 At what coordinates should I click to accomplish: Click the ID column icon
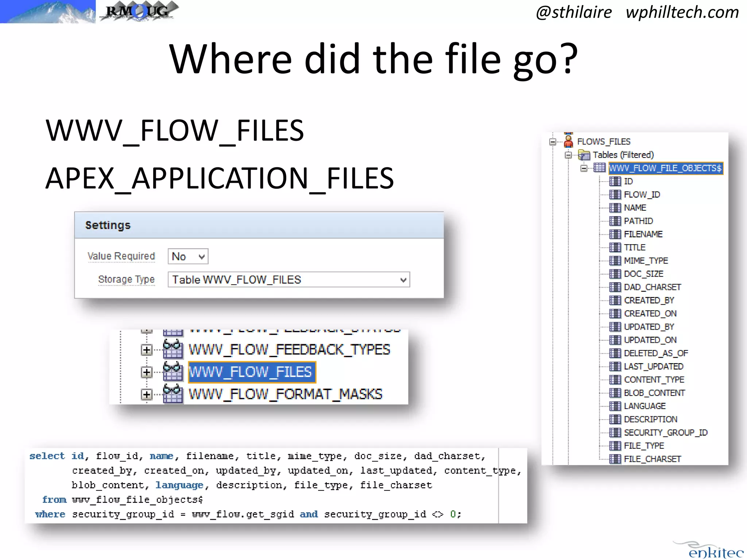615,181
